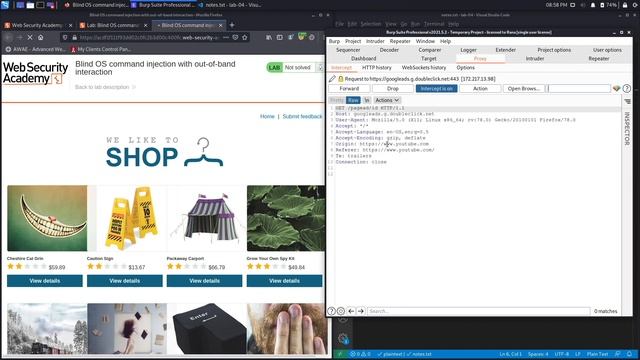This screenshot has width=640, height=360.
Task: Click comment field next to Open Browser
Action: pyautogui.click(x=579, y=88)
